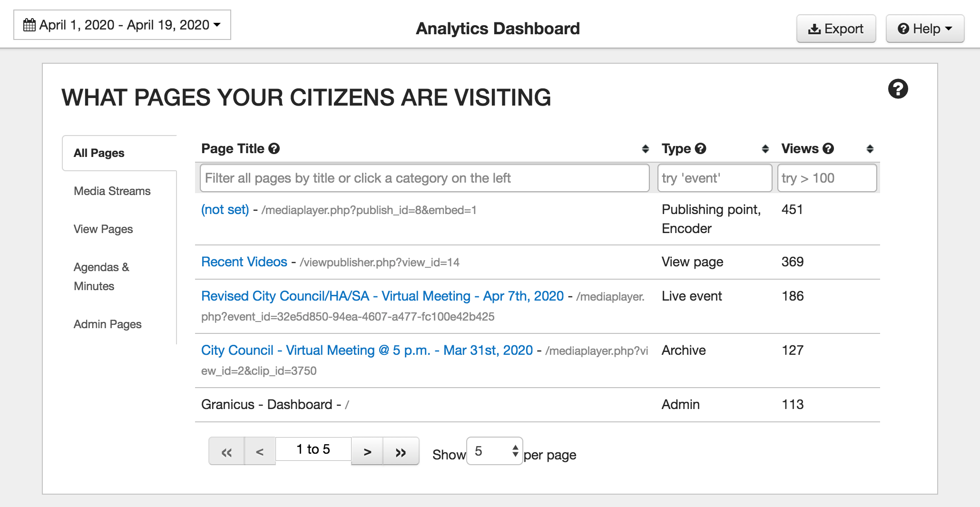The image size is (980, 507).
Task: Open the rows per page selector
Action: pos(495,451)
